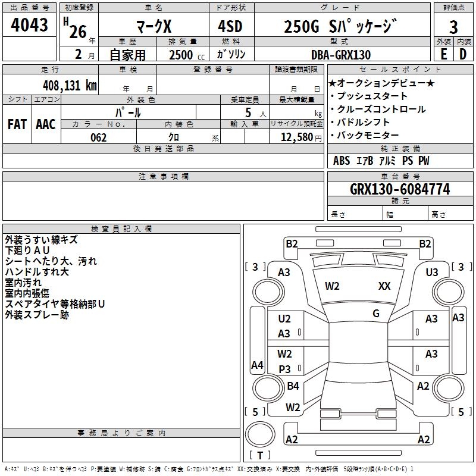Viewport: 476px width, 476px height.
Task: Click the color number 062
Action: 99,137
